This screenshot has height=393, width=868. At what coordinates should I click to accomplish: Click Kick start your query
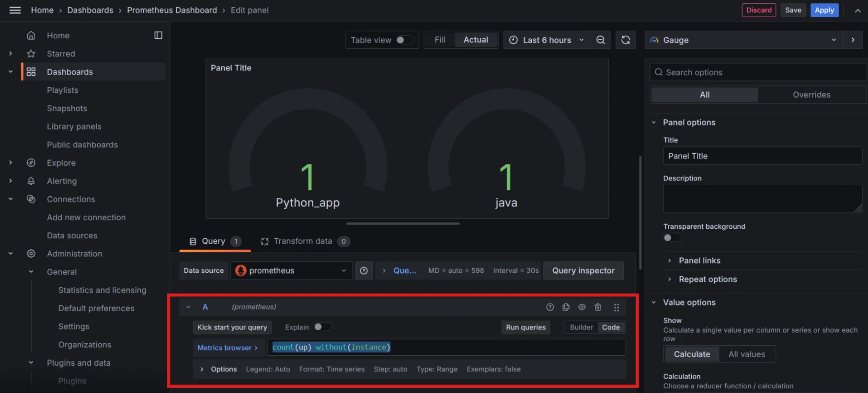[x=232, y=327]
